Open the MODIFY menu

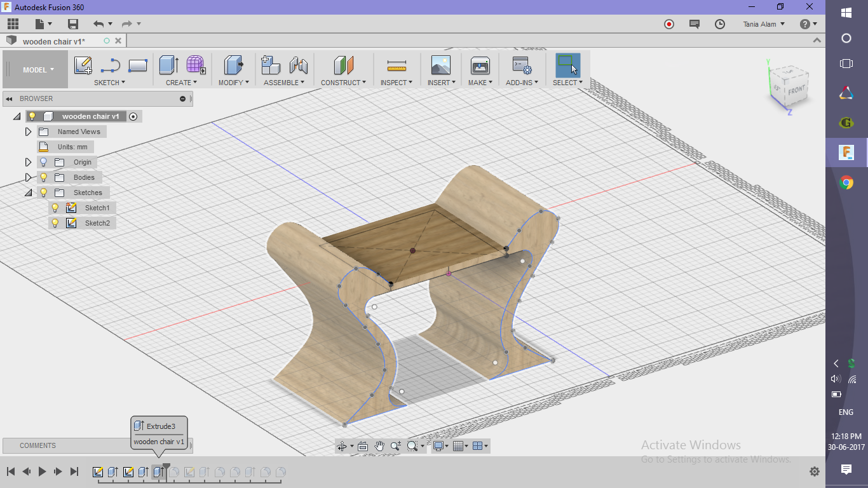[234, 83]
